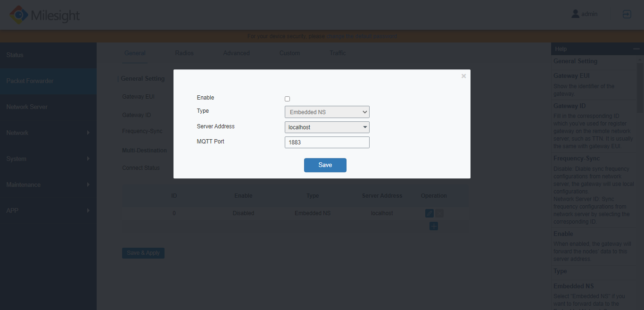Click the plus icon to add a destination
The height and width of the screenshot is (310, 644).
433,226
